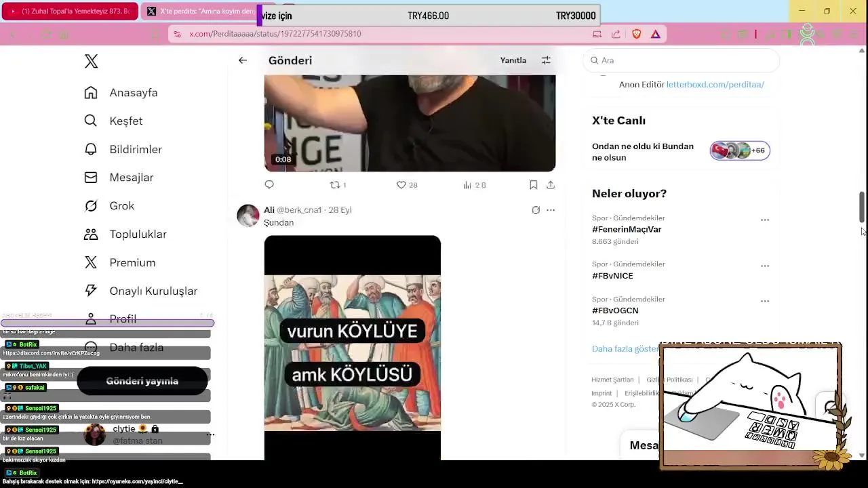Screen dimensions: 868x488
Task: Open view statistics icon under video
Action: pyautogui.click(x=474, y=185)
